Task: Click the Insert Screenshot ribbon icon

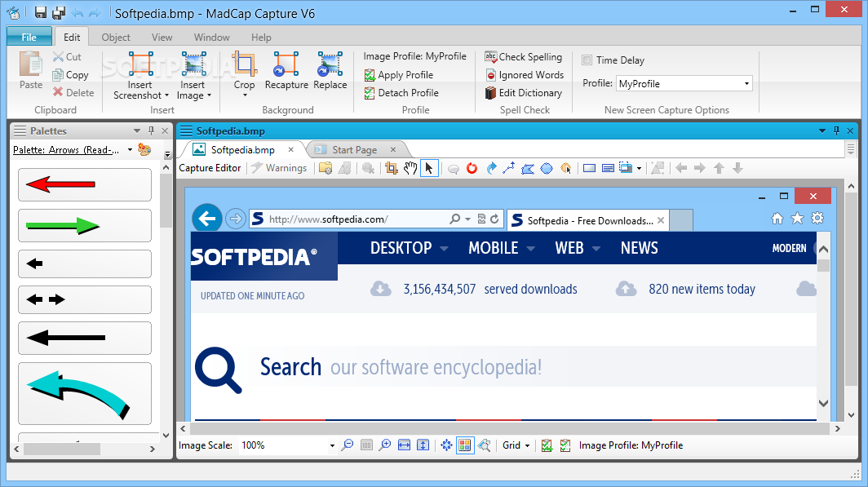Action: [x=140, y=64]
